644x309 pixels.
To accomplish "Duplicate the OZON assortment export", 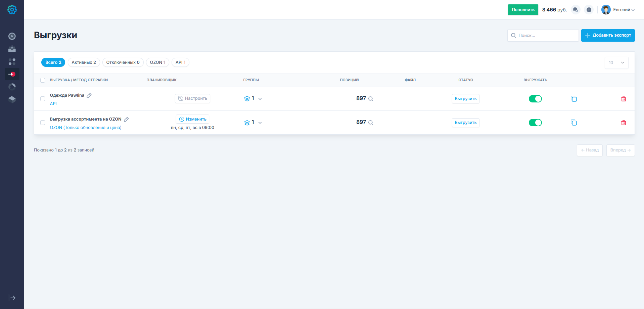I will 574,123.
